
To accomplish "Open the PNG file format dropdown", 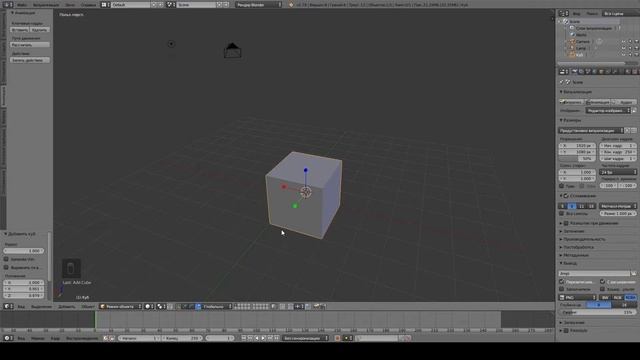I will click(x=578, y=298).
